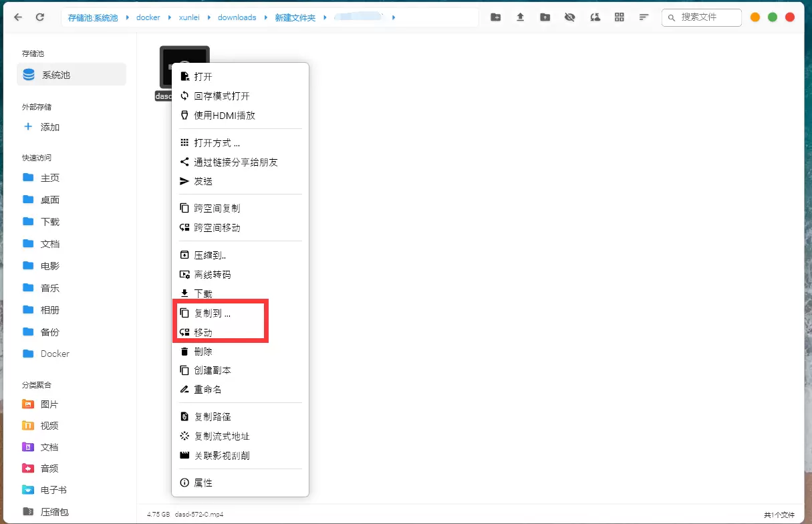Click the upload folder icon
Screen dimensions: 812x524
point(545,17)
